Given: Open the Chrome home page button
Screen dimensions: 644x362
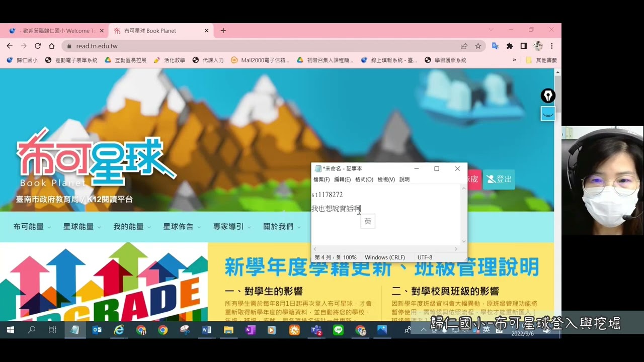Looking at the screenshot, I should 51,46.
